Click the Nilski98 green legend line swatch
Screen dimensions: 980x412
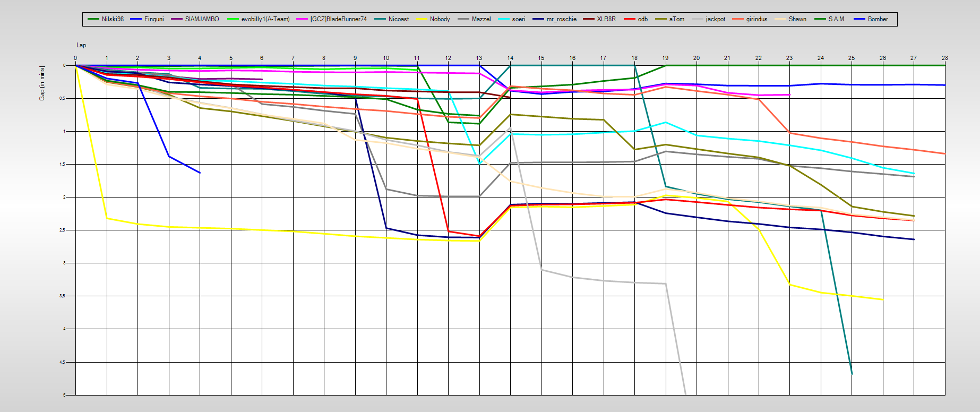(93, 19)
